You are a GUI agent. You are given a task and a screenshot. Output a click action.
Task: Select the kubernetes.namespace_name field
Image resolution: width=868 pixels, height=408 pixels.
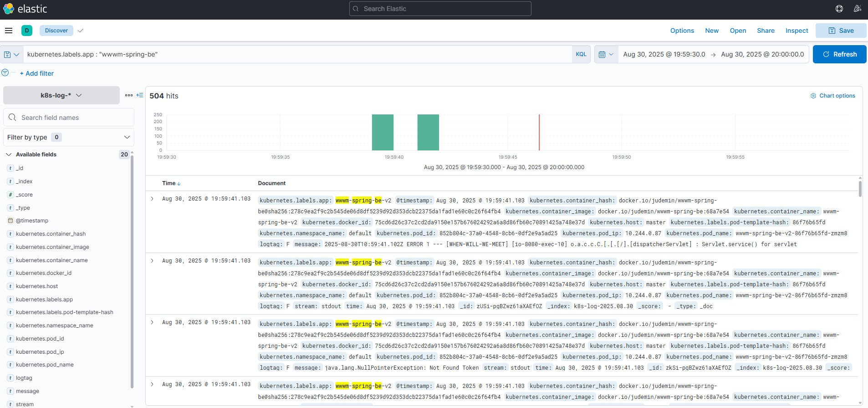coord(55,325)
